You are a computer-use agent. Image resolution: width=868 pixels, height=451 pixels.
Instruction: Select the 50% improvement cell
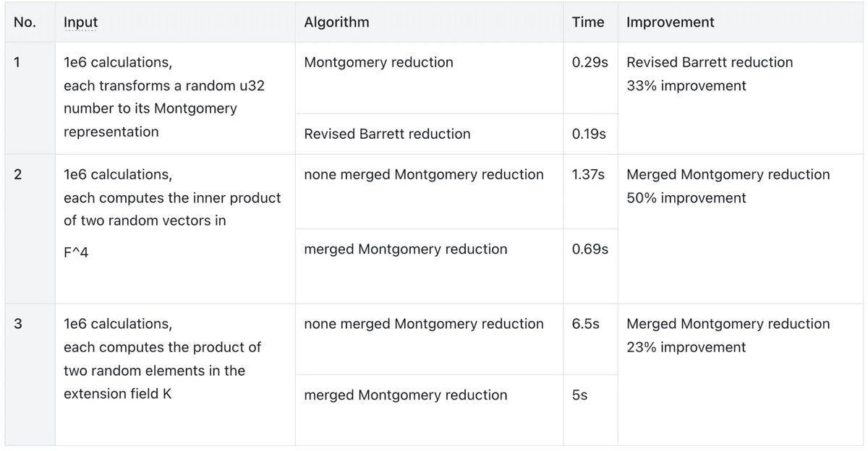[x=740, y=228]
